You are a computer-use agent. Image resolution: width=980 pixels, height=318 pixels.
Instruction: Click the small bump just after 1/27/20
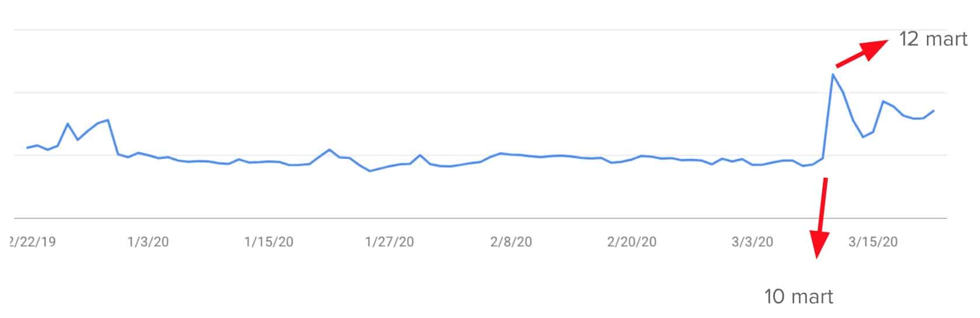point(420,155)
